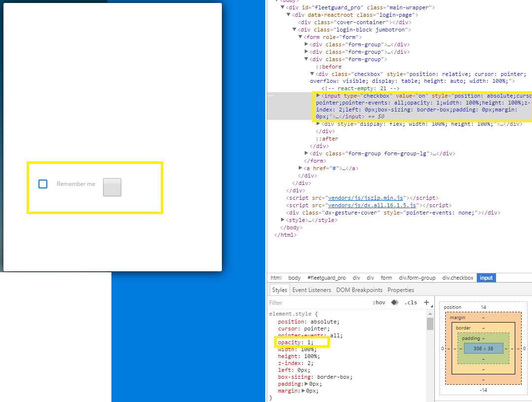Click the three-dots menu beside selected node
532x402 pixels.
(271, 96)
